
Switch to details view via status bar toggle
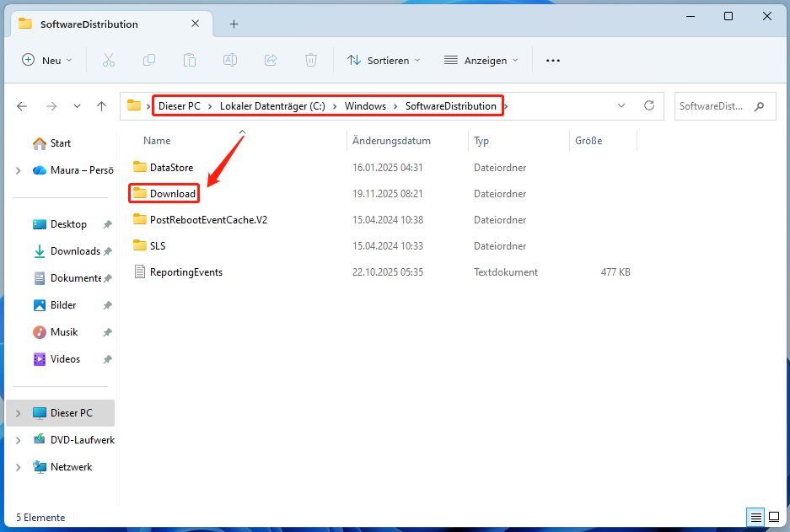[x=755, y=517]
